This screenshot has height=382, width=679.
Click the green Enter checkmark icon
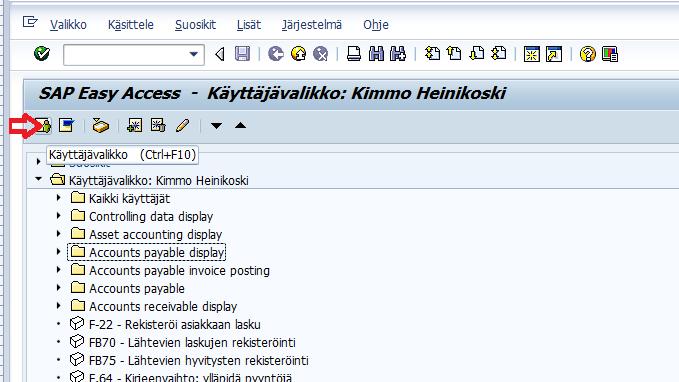click(x=42, y=54)
